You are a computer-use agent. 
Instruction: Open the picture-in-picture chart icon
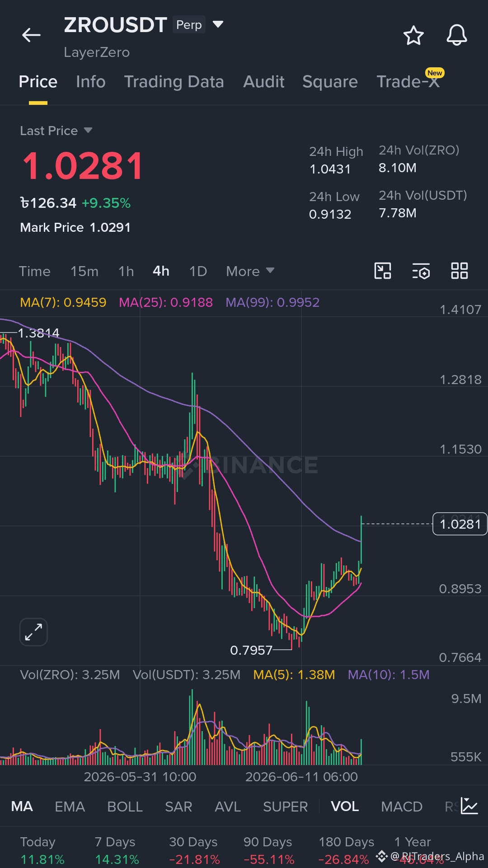click(383, 271)
